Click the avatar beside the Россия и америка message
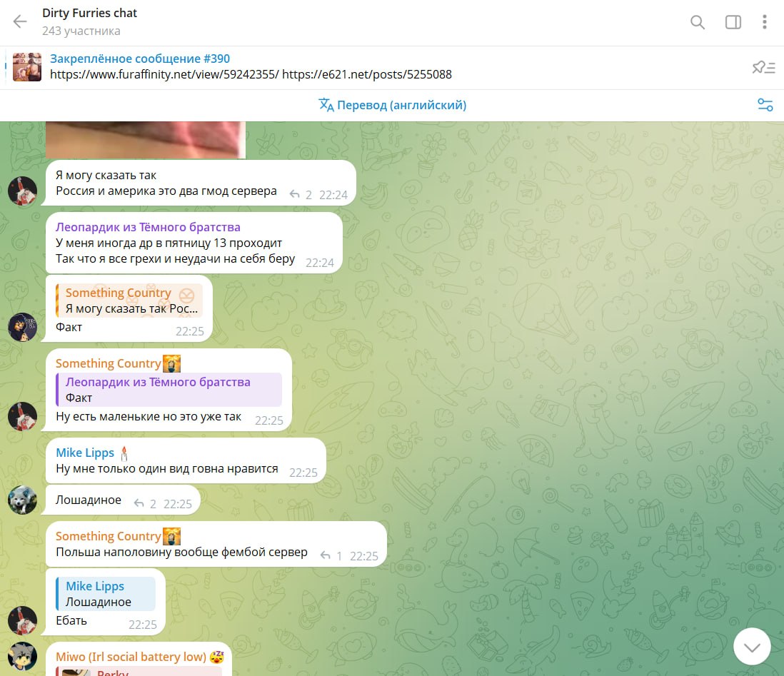 [23, 191]
